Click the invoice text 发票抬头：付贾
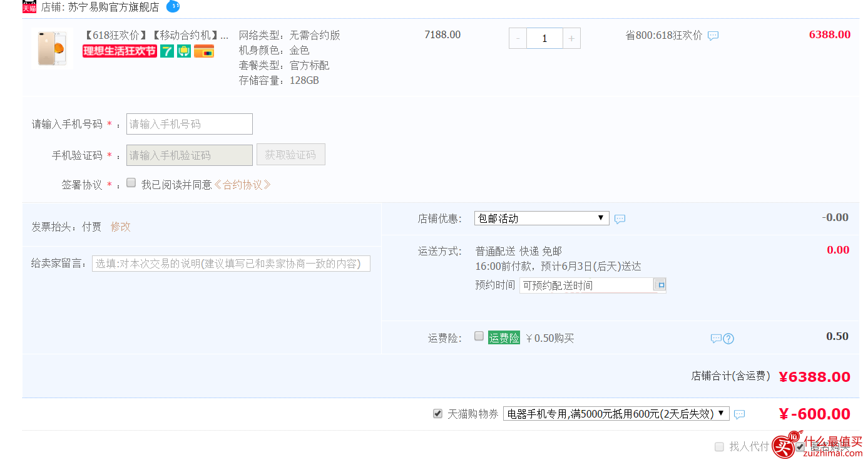868x462 pixels. click(x=66, y=227)
